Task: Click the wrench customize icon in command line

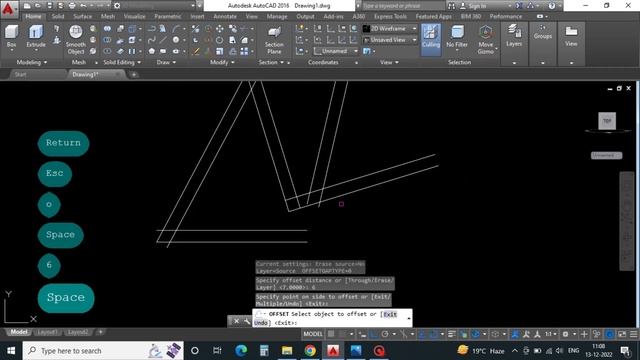Action: pos(247,321)
